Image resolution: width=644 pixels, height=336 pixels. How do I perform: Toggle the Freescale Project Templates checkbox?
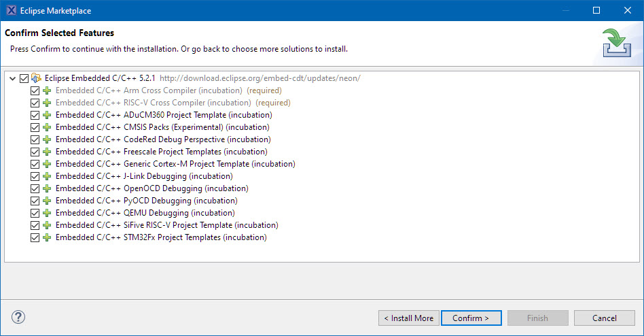35,152
